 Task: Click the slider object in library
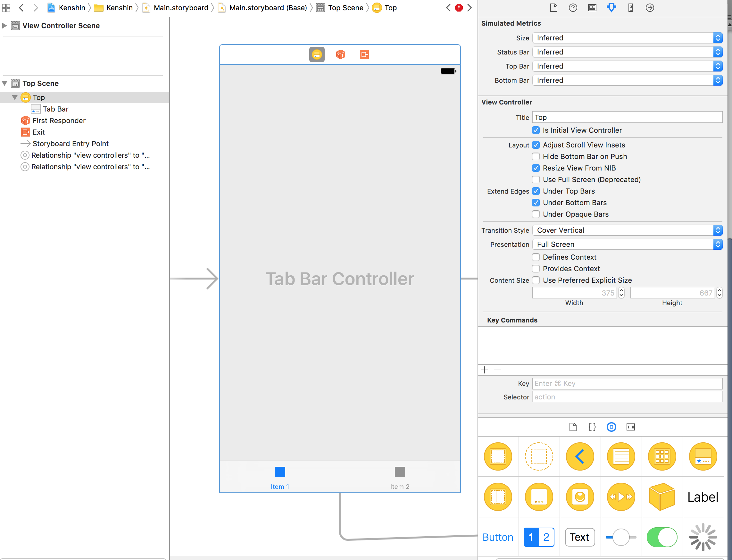tap(621, 537)
